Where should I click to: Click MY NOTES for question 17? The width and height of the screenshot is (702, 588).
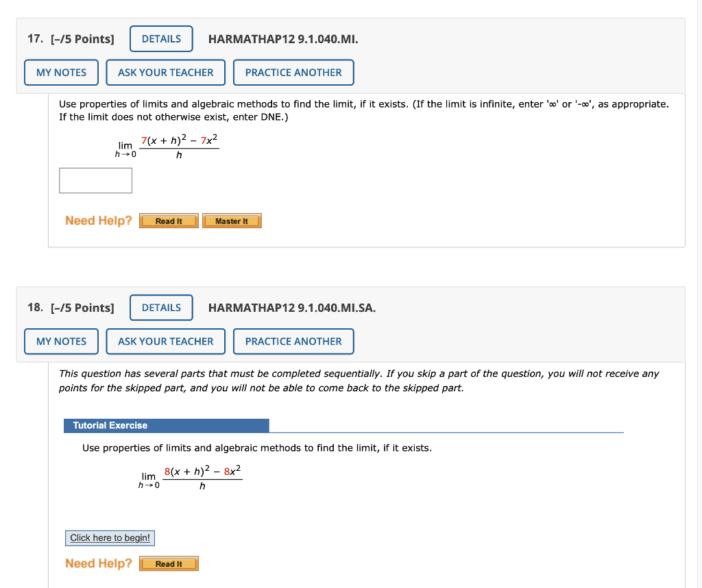tap(61, 72)
